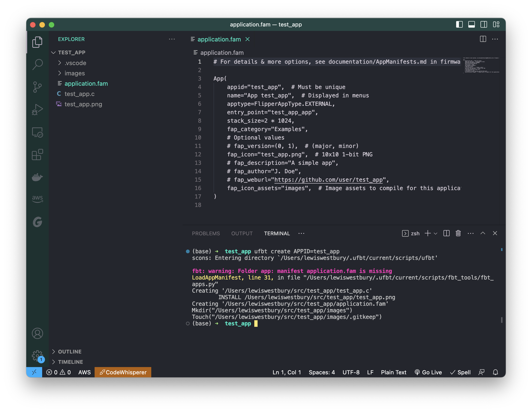Open Explorer Views and More Actions
This screenshot has height=412, width=532.
(x=172, y=39)
